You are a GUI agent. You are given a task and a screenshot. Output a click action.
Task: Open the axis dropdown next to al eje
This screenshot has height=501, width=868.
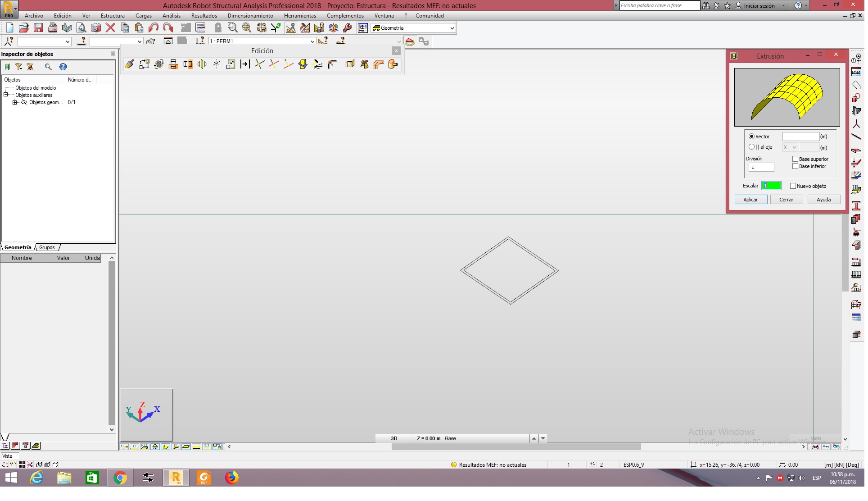[x=789, y=147]
